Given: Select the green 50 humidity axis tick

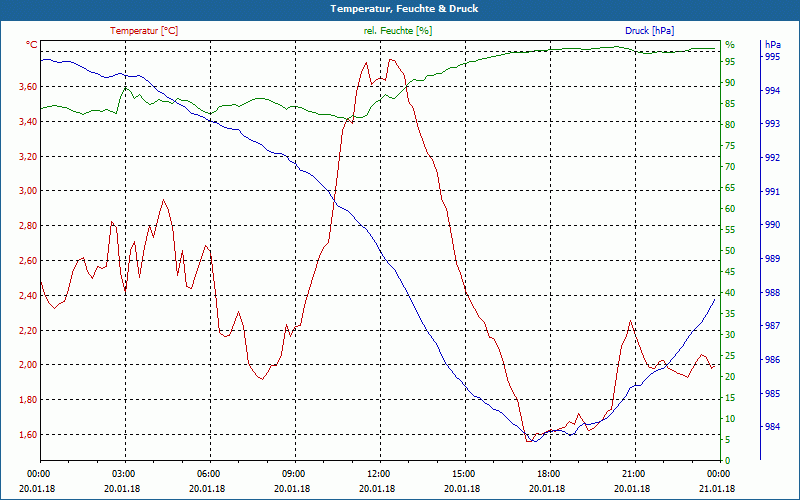Looking at the screenshot, I should [x=730, y=251].
